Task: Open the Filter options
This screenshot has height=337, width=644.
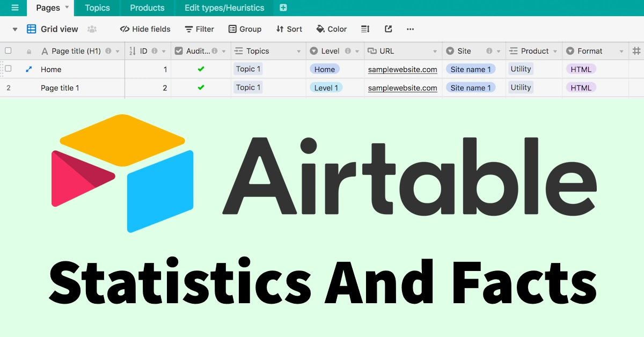Action: [x=200, y=29]
